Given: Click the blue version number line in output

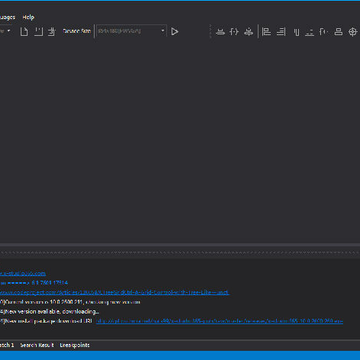Looking at the screenshot, I should [x=34, y=283].
